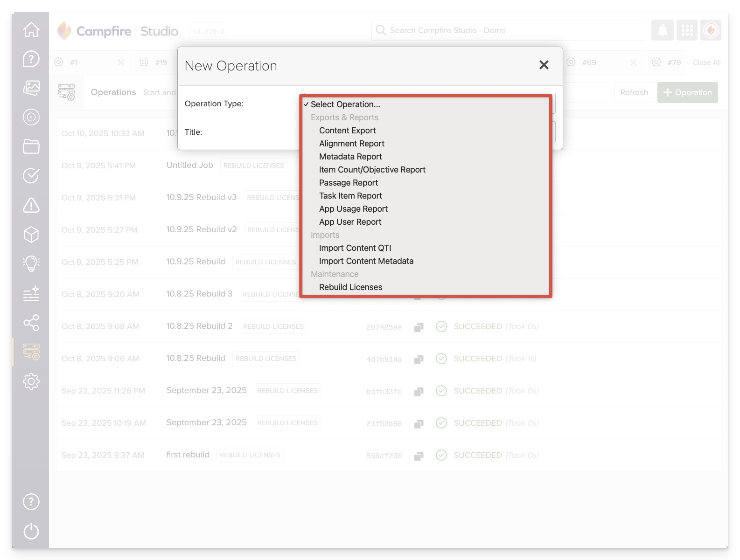This screenshot has width=740, height=560.
Task: Click the share nodes sidebar icon
Action: click(31, 323)
